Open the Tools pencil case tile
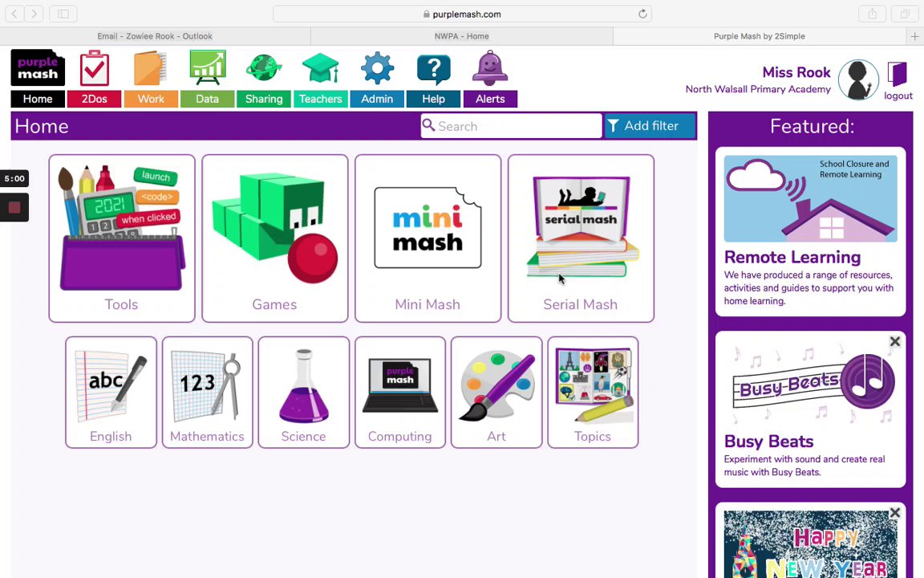 tap(122, 238)
